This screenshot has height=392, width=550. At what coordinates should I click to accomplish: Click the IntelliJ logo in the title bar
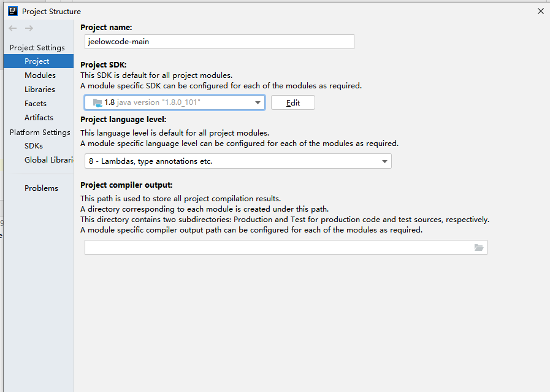click(12, 11)
